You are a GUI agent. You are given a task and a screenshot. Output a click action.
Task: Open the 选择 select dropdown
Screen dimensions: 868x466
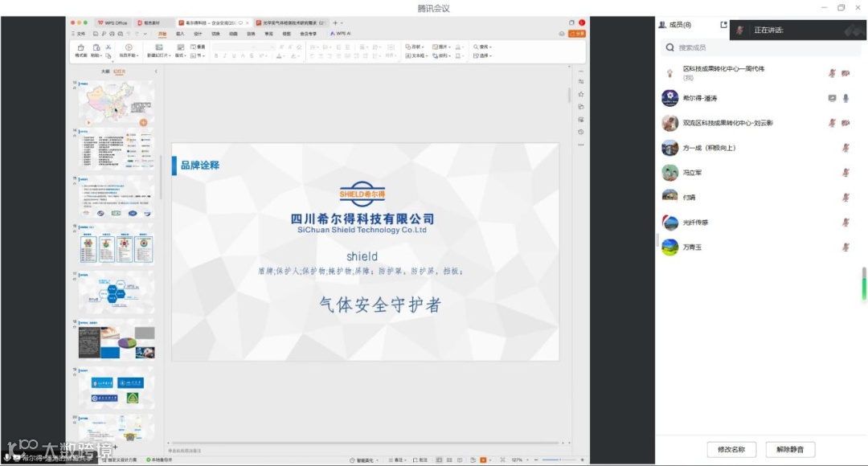[483, 56]
